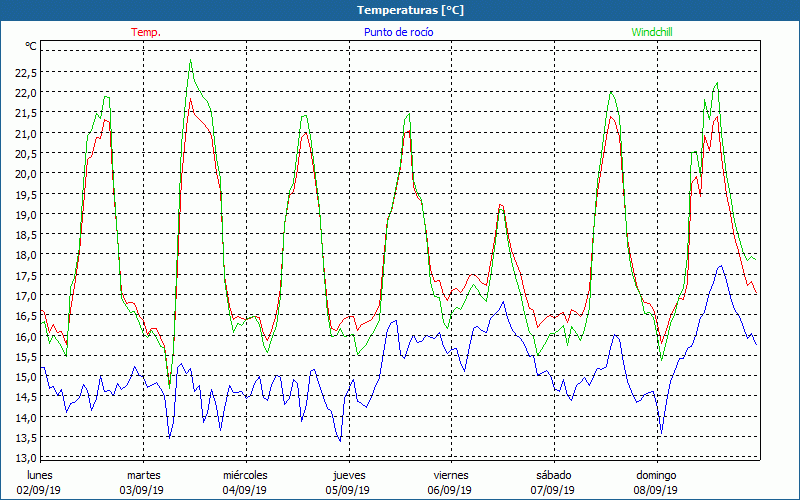The image size is (800, 500).
Task: Click the 02/09/19 date label
Action: pyautogui.click(x=39, y=490)
